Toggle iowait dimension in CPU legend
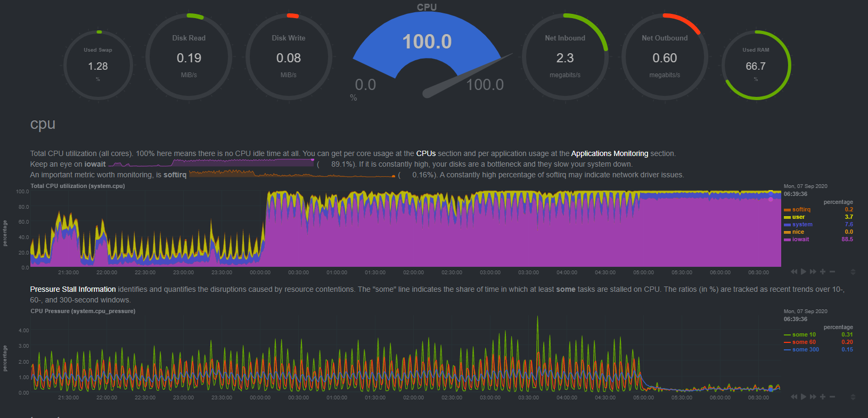This screenshot has height=418, width=868. point(800,240)
